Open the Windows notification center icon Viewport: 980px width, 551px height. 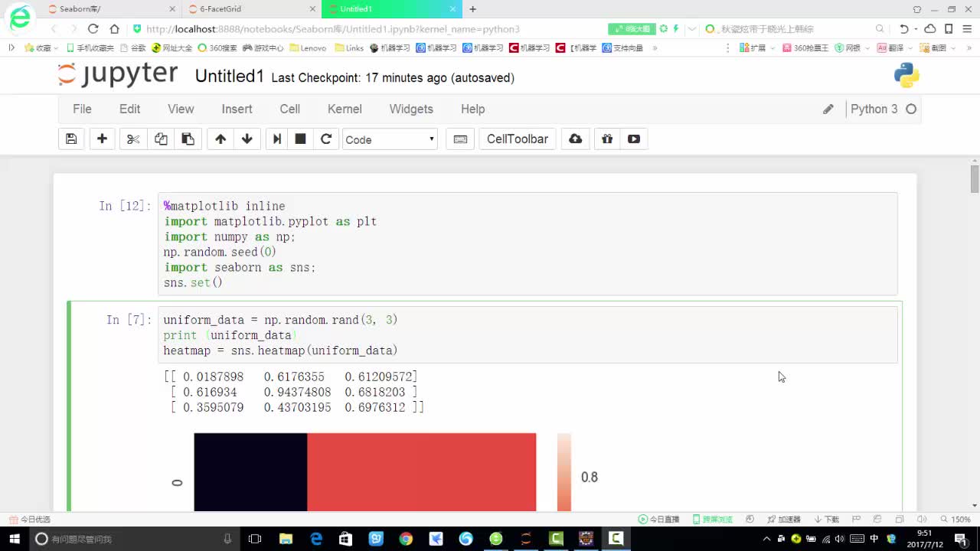[x=960, y=539]
